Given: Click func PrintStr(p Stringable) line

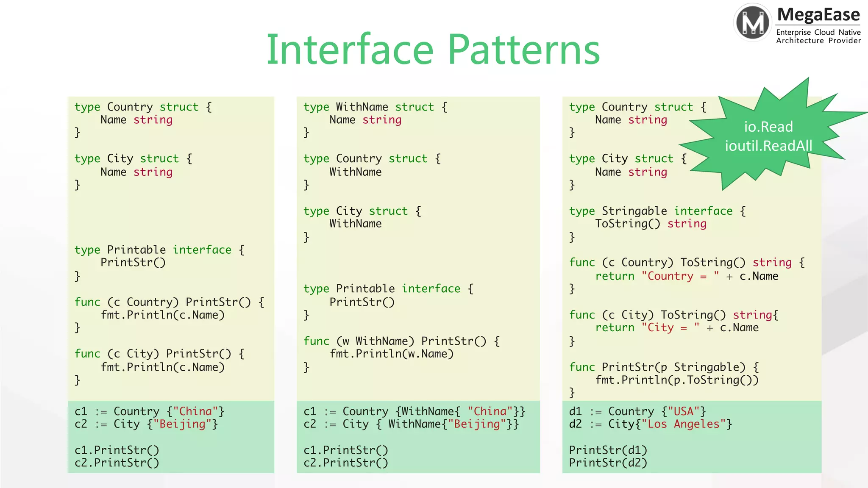Looking at the screenshot, I should (x=664, y=367).
